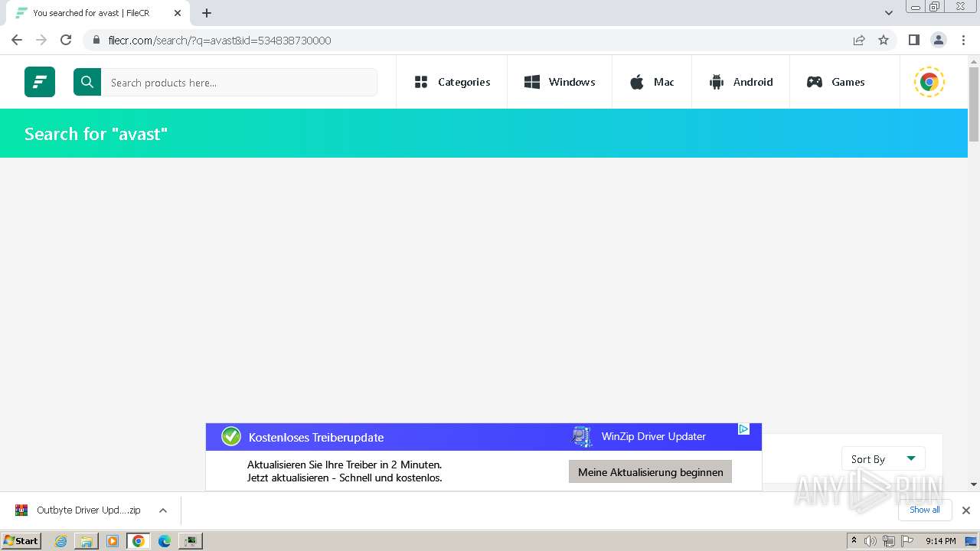Viewport: 980px width, 551px height.
Task: Click the Chrome taskbar icon
Action: 138,541
